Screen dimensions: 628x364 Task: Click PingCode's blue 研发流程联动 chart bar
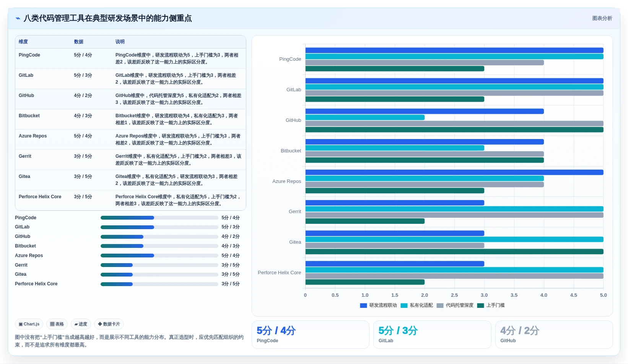(454, 50)
